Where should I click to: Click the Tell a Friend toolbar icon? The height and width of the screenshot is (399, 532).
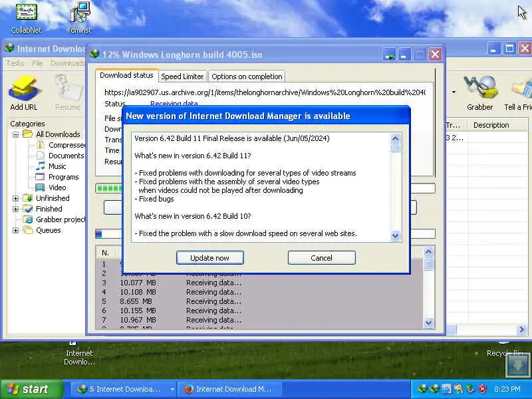pos(519,92)
